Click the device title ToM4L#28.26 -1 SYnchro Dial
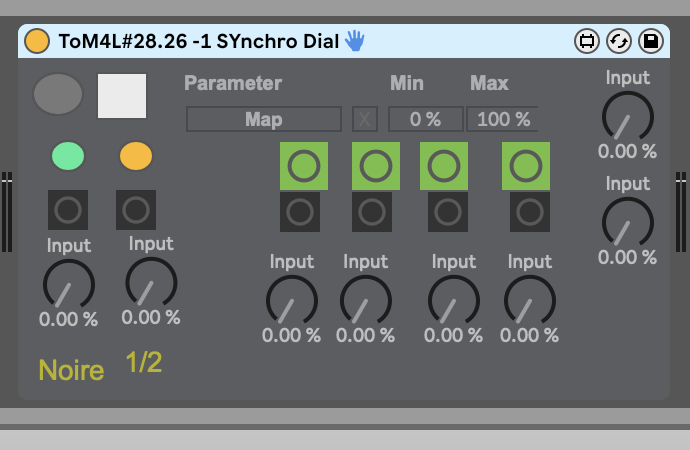The image size is (690, 450). pos(199,41)
